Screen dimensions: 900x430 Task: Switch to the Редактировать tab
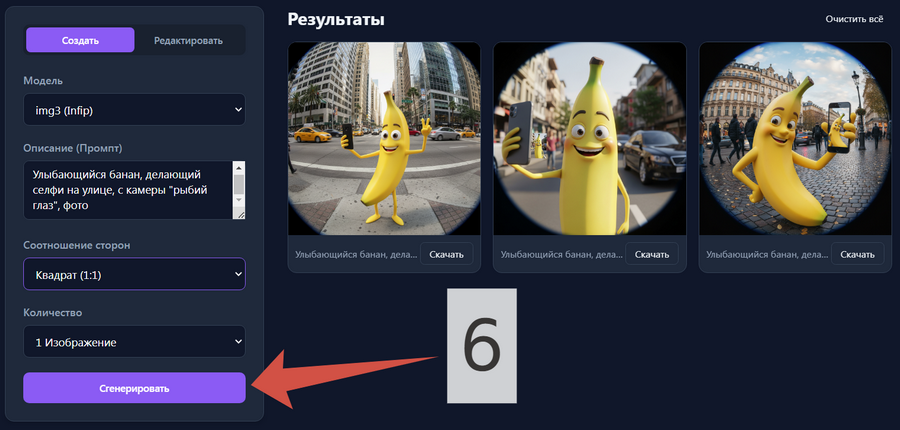point(188,40)
